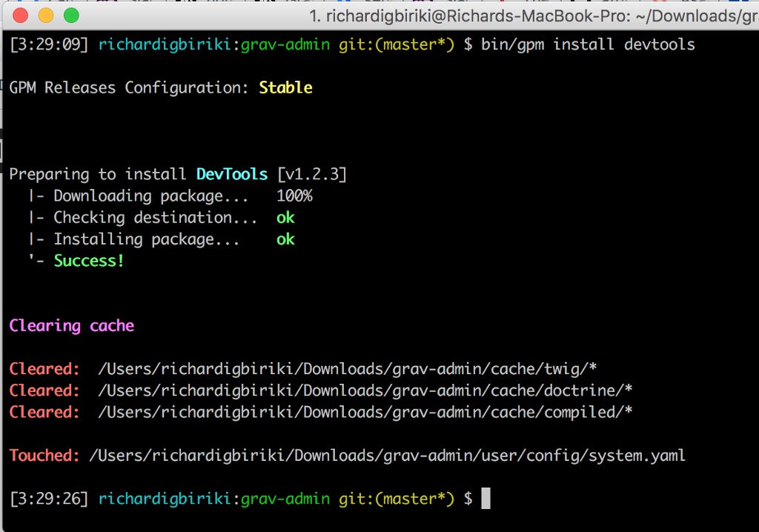Click the terminal cursor block at the prompt
The image size is (759, 532).
(485, 499)
